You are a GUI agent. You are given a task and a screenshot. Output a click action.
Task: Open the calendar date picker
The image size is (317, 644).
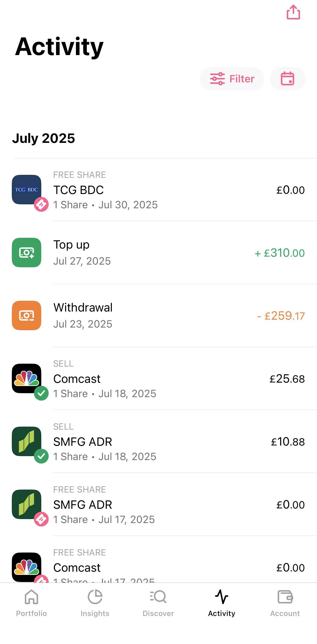coord(288,79)
